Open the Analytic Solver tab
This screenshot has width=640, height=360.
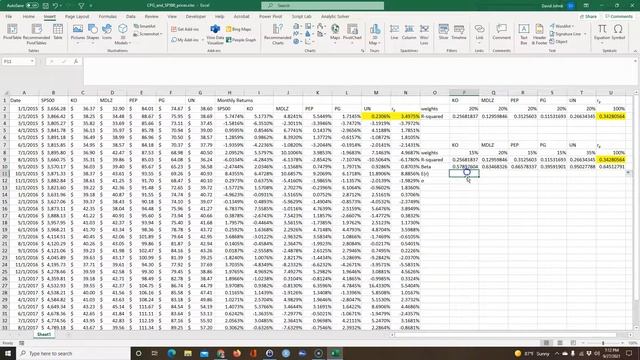(335, 16)
